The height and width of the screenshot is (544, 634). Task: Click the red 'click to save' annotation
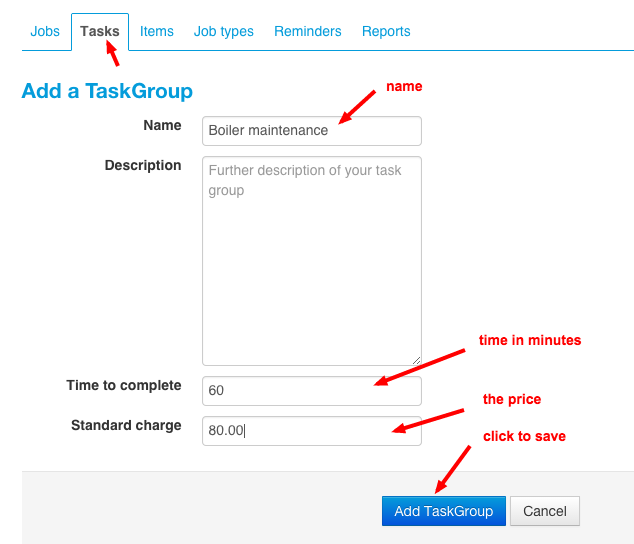click(524, 437)
